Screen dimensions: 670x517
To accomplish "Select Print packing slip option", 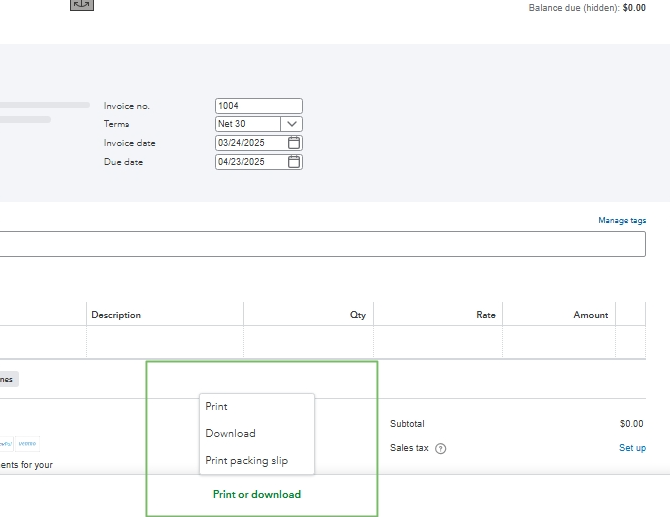I will [247, 461].
